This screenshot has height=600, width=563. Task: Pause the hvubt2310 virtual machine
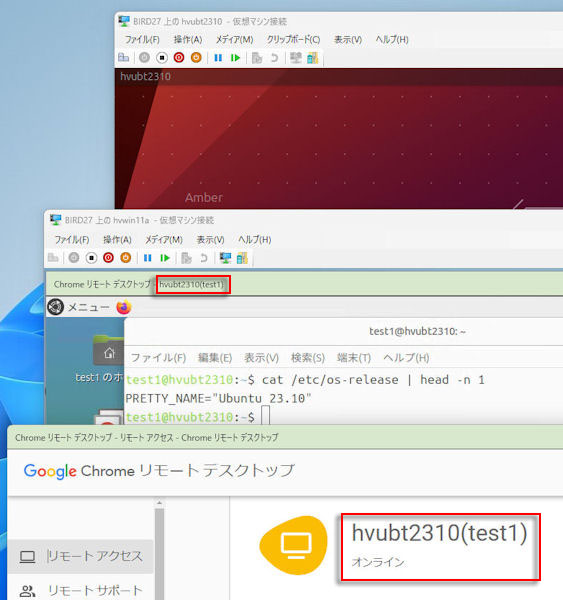[218, 58]
